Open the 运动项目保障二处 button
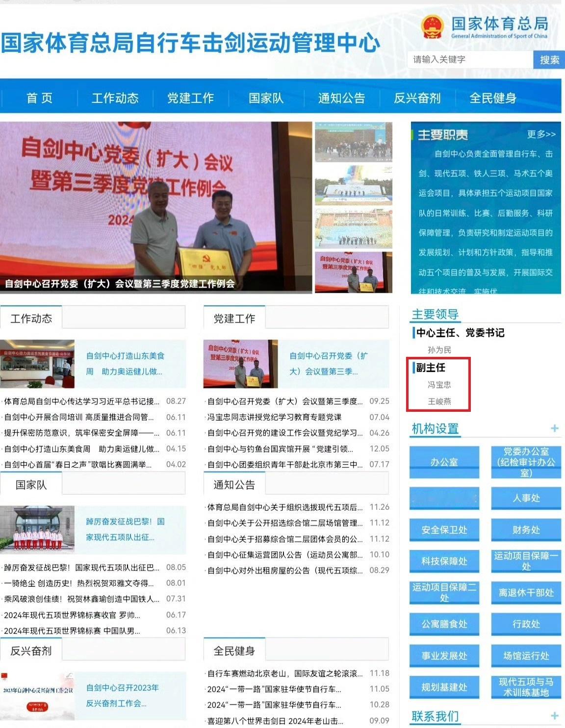This screenshot has width=565, height=728. pyautogui.click(x=444, y=593)
